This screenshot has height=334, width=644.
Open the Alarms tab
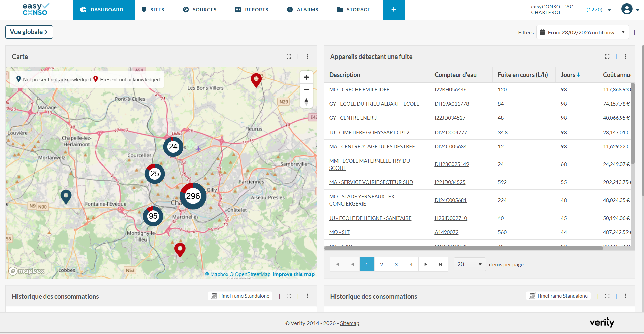[x=302, y=10]
